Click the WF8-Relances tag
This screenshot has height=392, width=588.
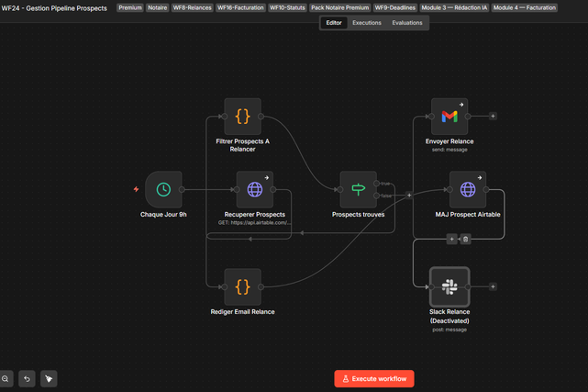coord(192,8)
